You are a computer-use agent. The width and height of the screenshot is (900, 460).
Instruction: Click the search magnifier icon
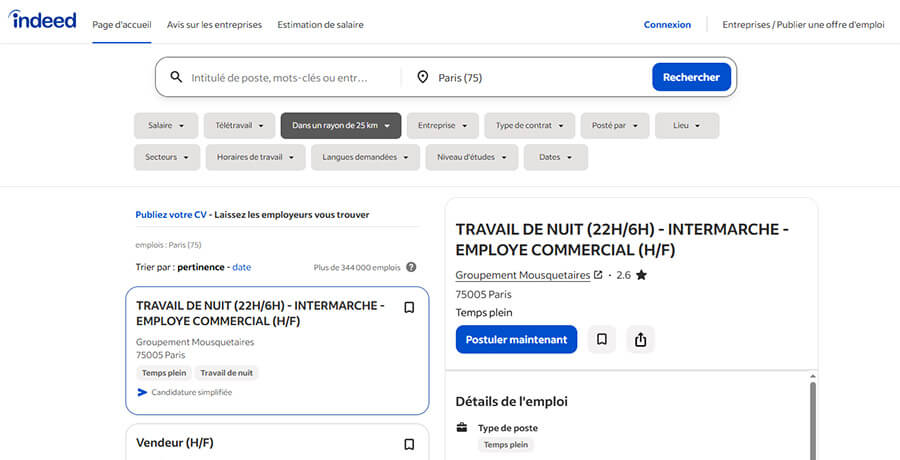click(177, 77)
